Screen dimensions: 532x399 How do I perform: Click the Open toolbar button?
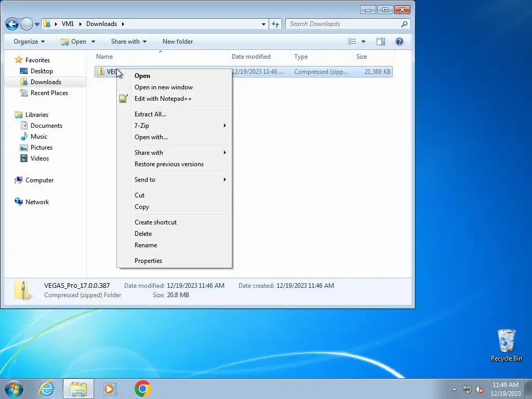tap(74, 42)
